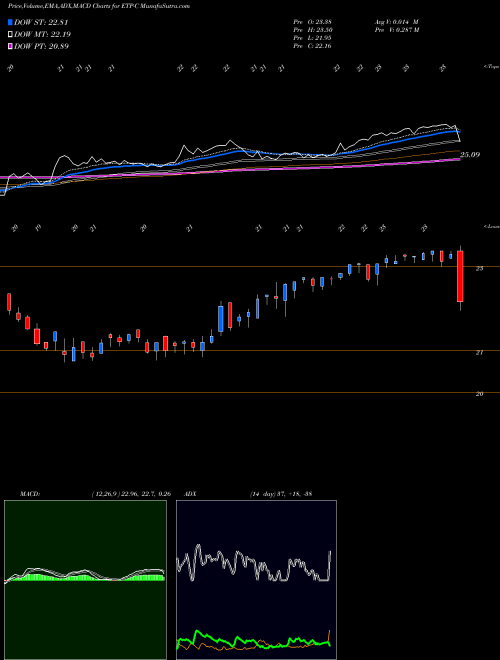Click the '<-Lows' axis marker label
This screenshot has height=660, width=500.
pyautogui.click(x=492, y=226)
